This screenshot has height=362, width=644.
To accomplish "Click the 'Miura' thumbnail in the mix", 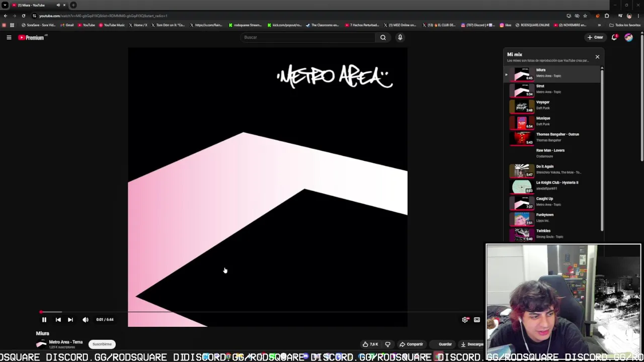I will click(522, 74).
